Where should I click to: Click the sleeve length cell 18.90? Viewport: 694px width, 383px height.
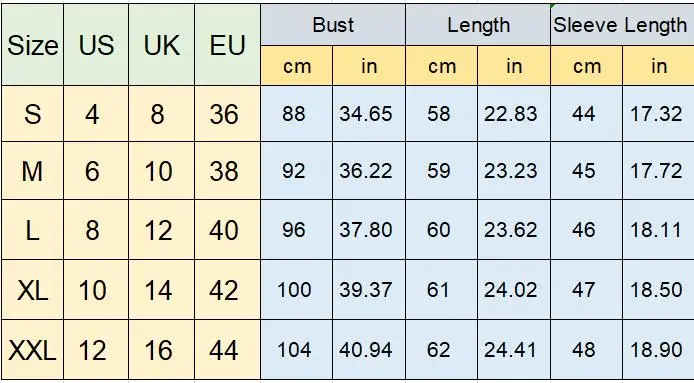tap(658, 350)
